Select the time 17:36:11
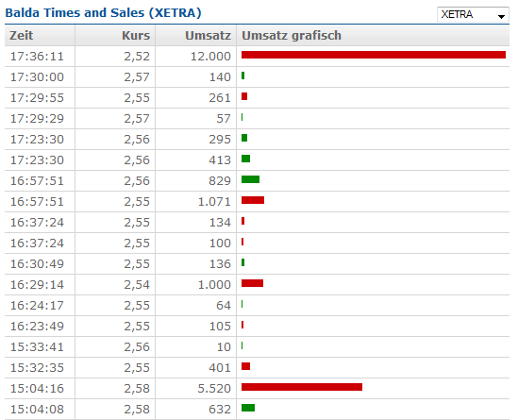The width and height of the screenshot is (518, 420). (37, 57)
